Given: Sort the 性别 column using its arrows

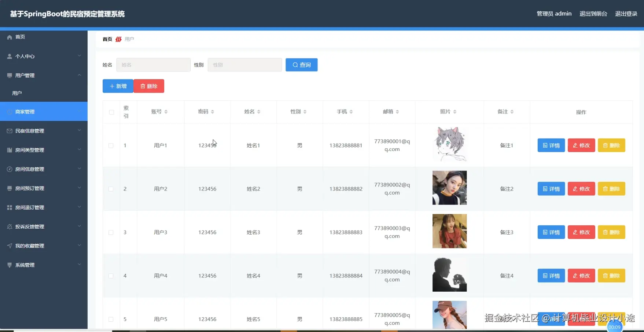Looking at the screenshot, I should 305,112.
